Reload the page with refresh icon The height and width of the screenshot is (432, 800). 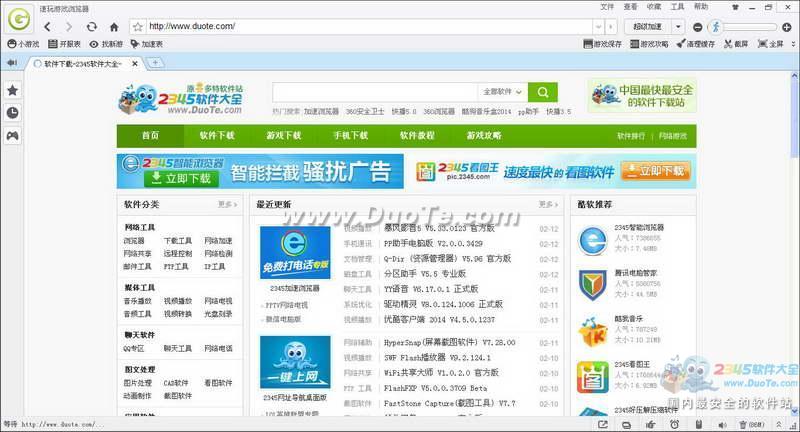tap(91, 27)
